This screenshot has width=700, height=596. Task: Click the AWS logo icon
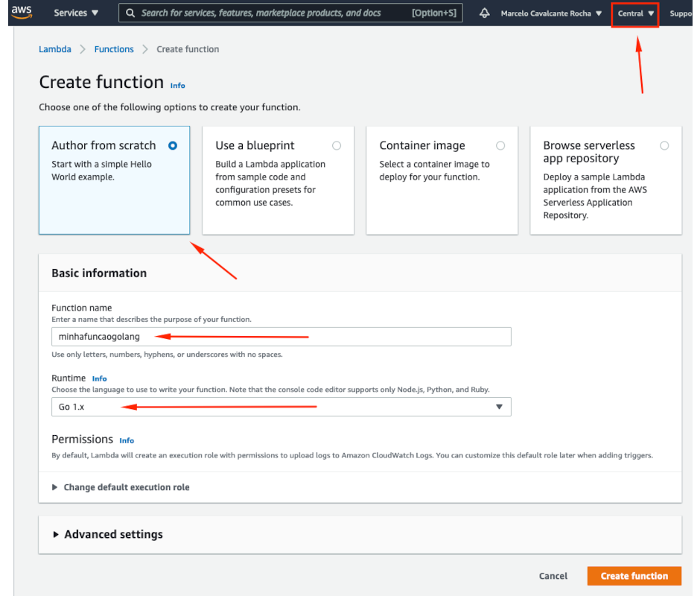(x=21, y=12)
